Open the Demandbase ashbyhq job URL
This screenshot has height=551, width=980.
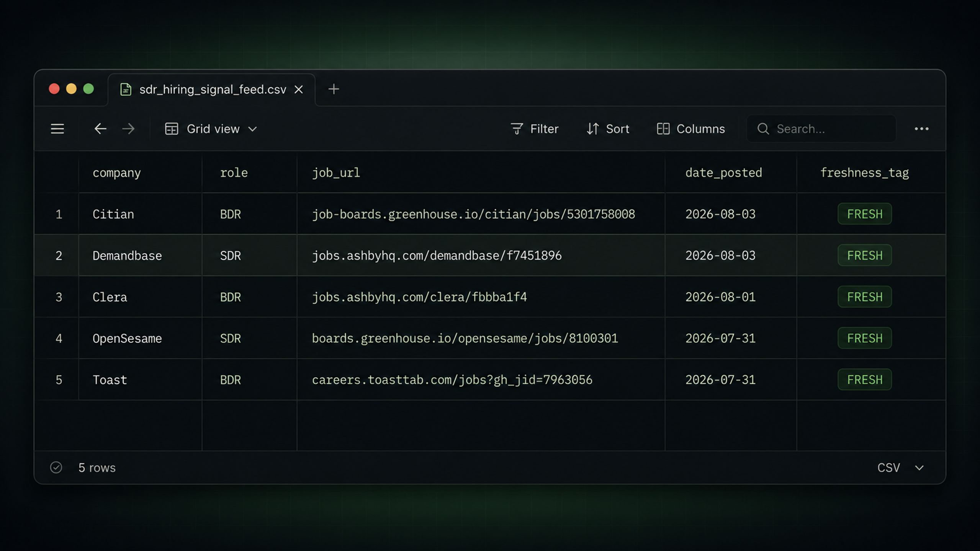437,255
